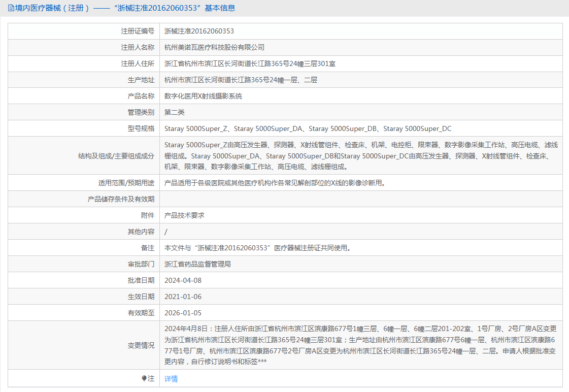Screen dimensions: 569x392
Task: Select the intended use text 产品适用于各级医院
Action: click(x=275, y=183)
